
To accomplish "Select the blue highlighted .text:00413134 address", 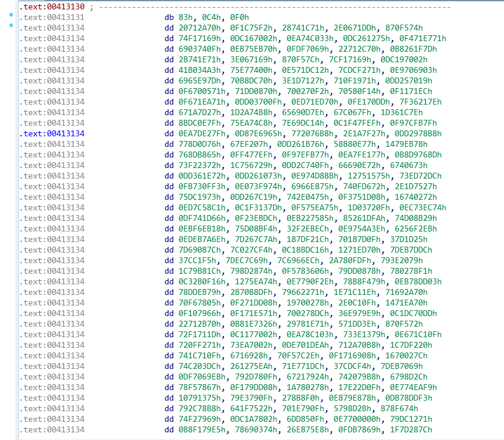I will [x=52, y=134].
